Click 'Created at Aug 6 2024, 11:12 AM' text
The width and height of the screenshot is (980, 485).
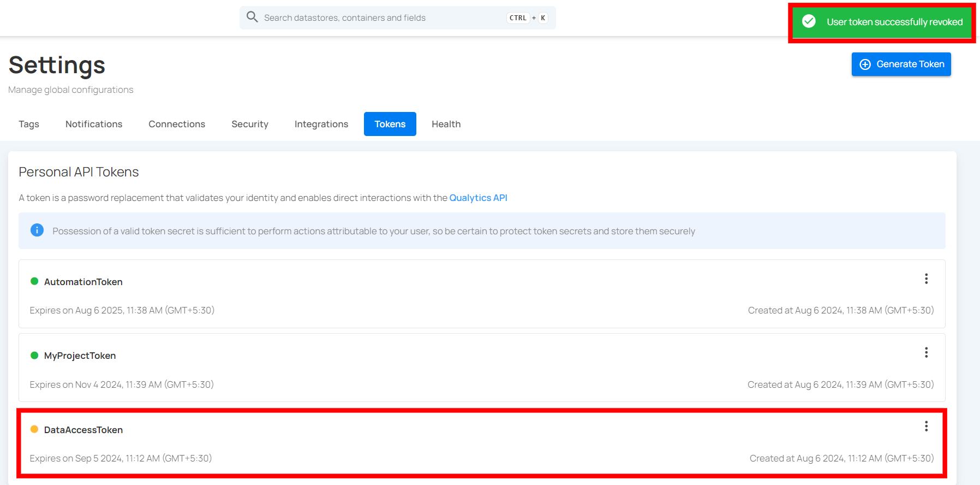tap(842, 458)
